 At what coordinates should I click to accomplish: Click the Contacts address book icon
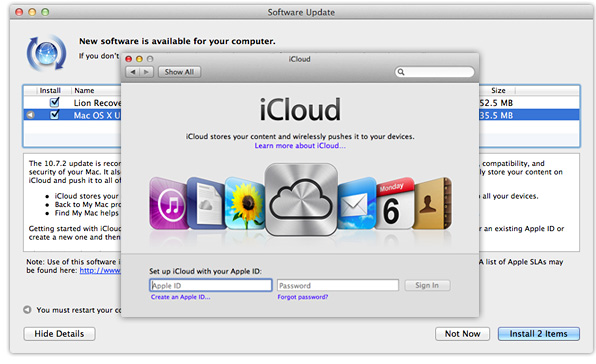point(432,204)
